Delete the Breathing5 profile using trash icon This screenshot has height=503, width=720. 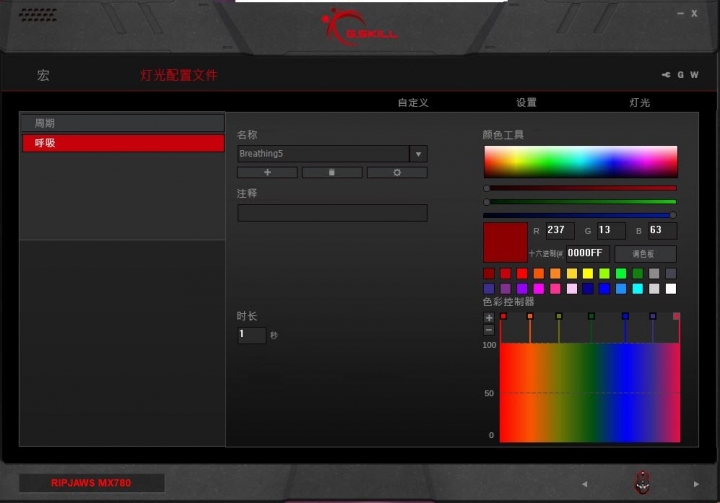[x=332, y=172]
